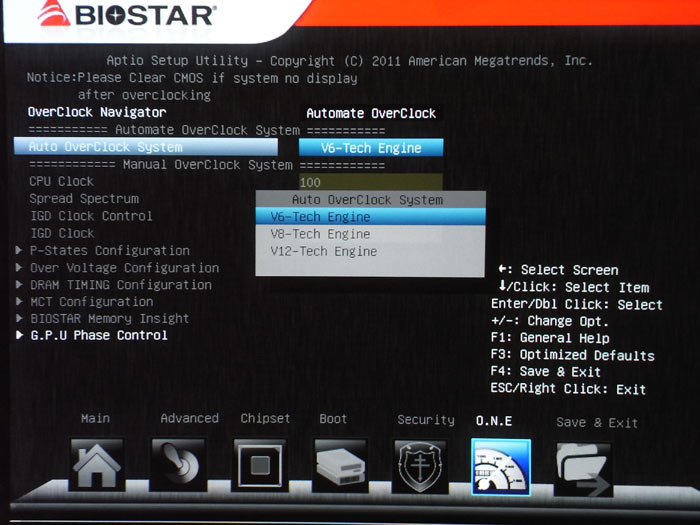Click the Clear CMOS notice text
Image resolution: width=700 pixels, height=525 pixels.
[x=192, y=86]
